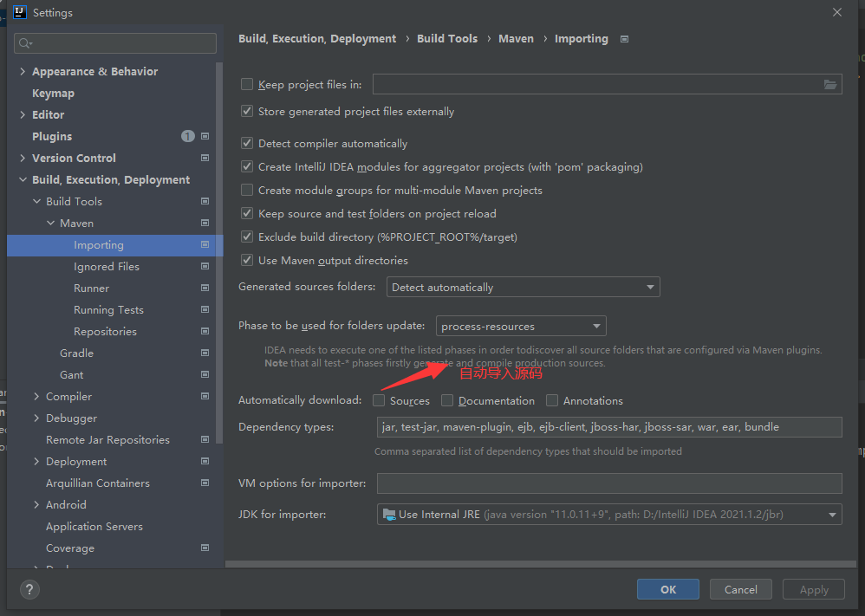Click the project-level icon on Maven row

click(205, 223)
